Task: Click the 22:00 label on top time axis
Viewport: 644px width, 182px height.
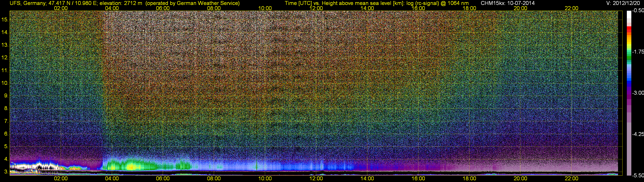Action: click(x=571, y=8)
